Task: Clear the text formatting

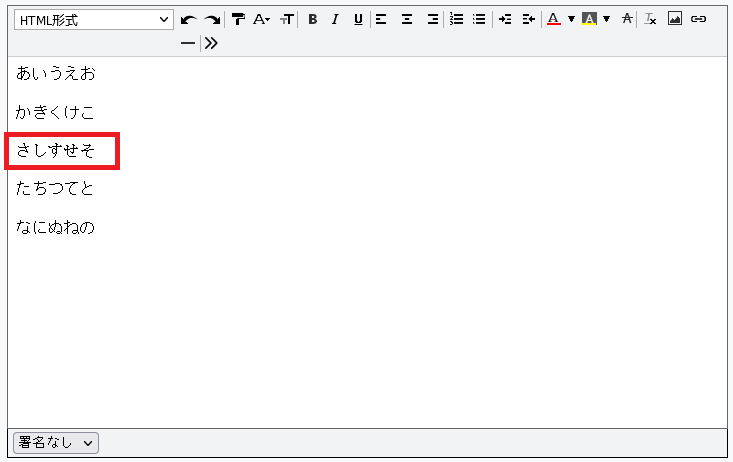Action: pyautogui.click(x=650, y=19)
